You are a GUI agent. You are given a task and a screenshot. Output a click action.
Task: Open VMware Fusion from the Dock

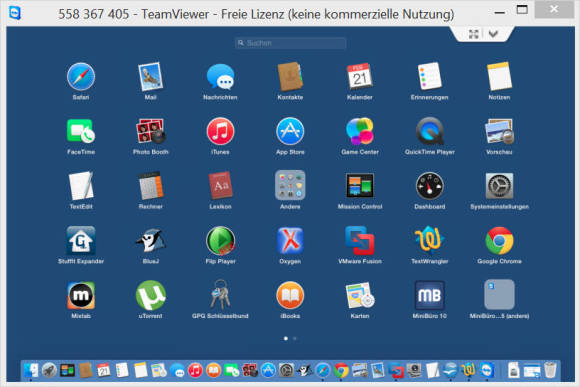coord(396,370)
